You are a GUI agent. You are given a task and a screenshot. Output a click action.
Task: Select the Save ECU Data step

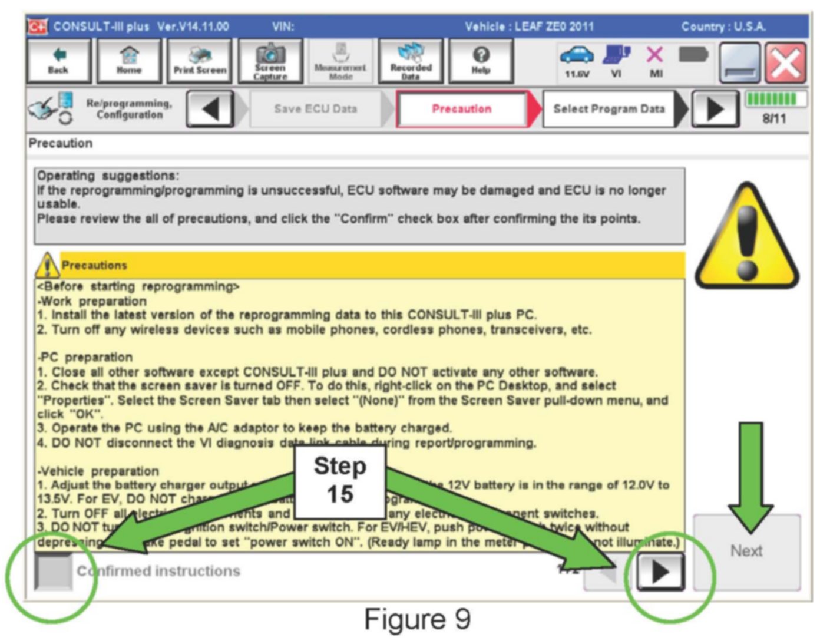315,109
